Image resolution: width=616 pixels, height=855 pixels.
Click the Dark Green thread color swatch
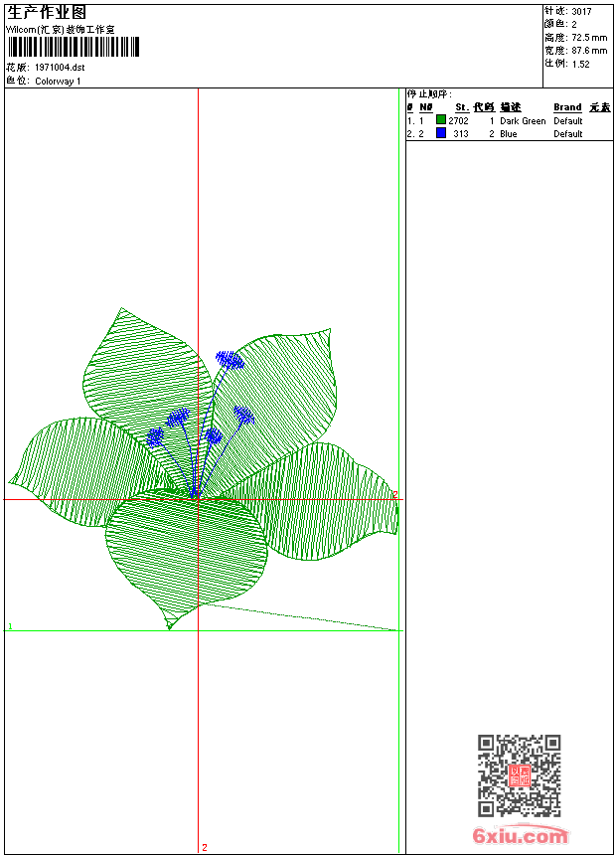click(441, 120)
